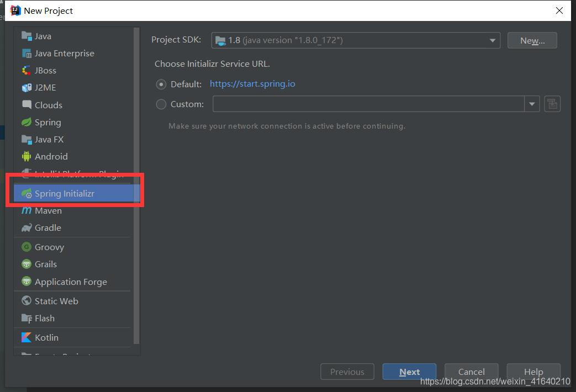Select the Clouds entry
This screenshot has height=392, width=576.
73,105
